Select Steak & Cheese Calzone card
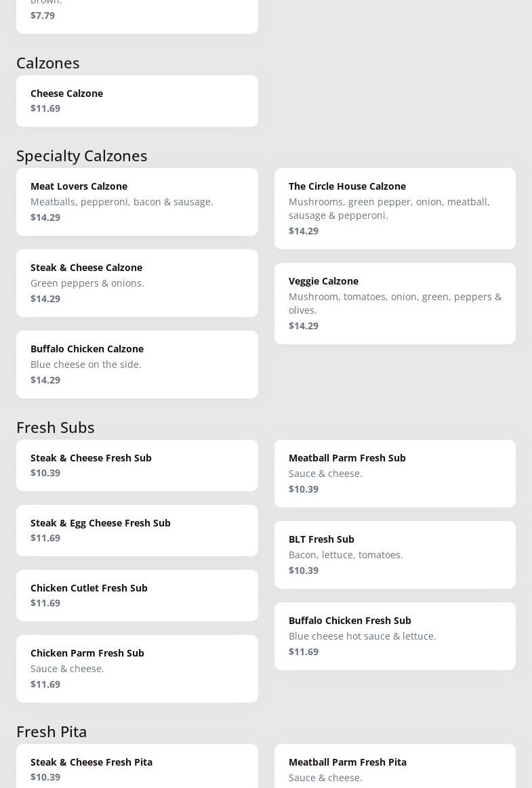The height and width of the screenshot is (788, 532). tap(137, 283)
